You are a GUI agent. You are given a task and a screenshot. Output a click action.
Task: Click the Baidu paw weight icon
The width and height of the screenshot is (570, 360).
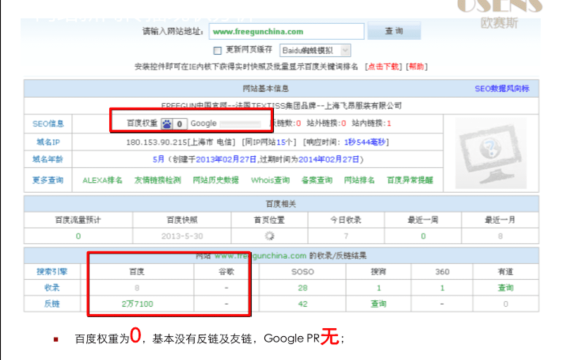pos(166,124)
